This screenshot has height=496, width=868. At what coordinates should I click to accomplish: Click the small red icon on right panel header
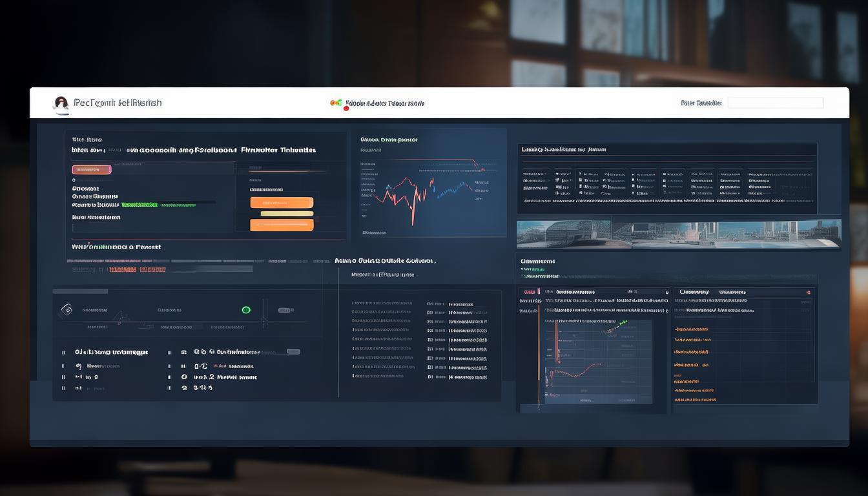(807, 293)
